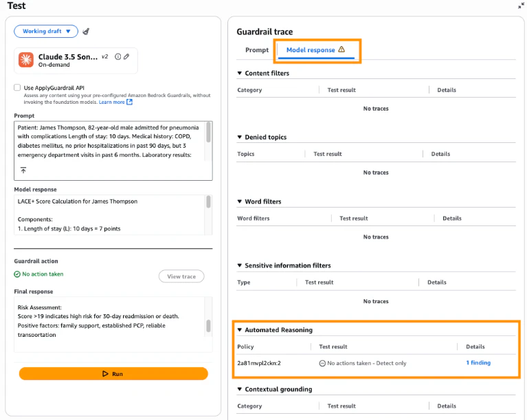Click 'No traces' under Denied topics
The width and height of the screenshot is (527, 420).
click(x=376, y=173)
